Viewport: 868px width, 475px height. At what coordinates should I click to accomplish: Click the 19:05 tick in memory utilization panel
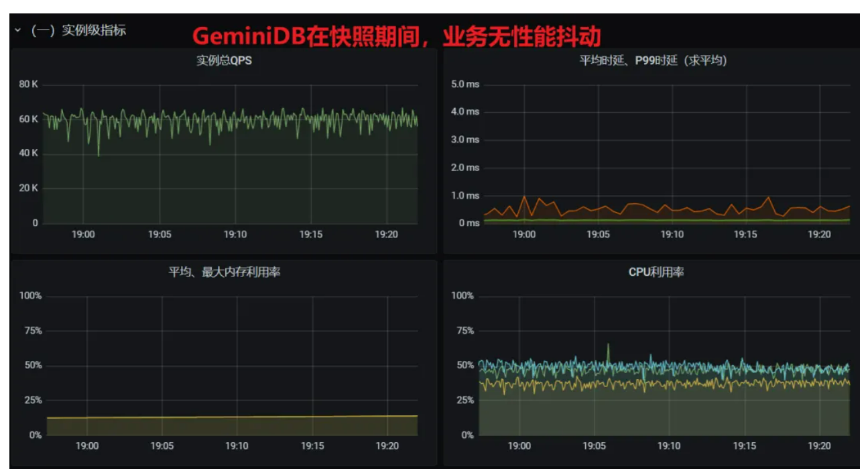coord(162,446)
